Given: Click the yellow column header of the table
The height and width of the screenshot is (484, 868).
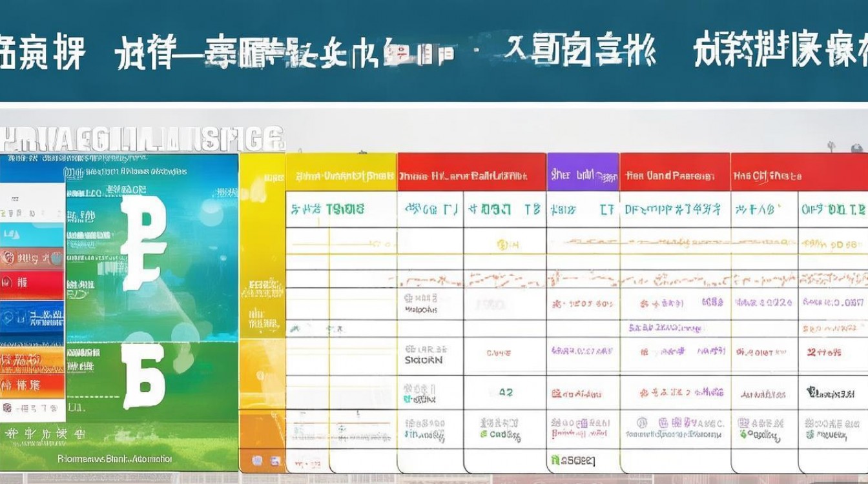Looking at the screenshot, I should 341,172.
